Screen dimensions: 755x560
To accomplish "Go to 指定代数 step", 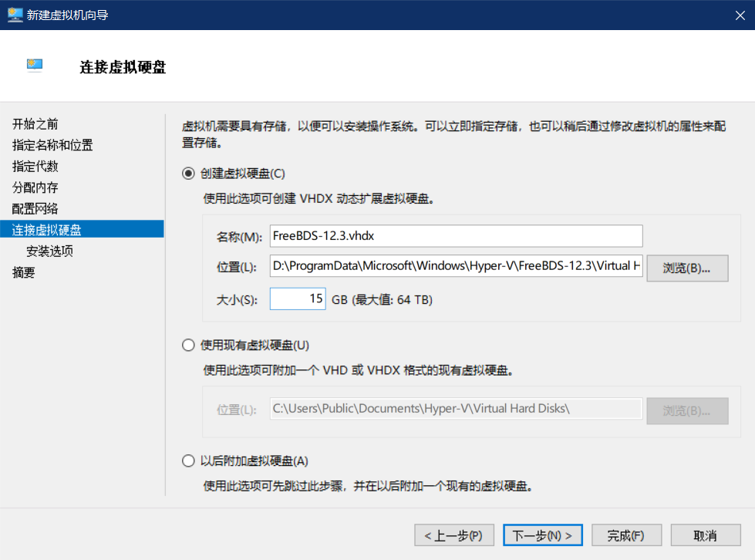I will tap(35, 167).
